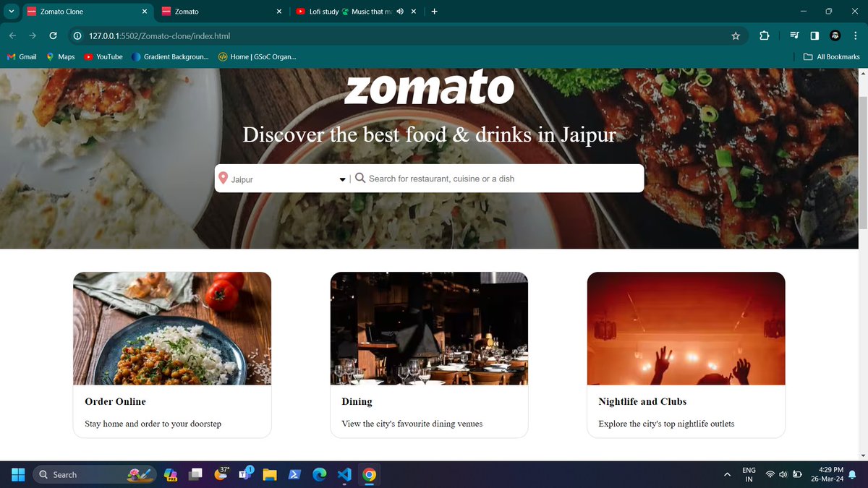
Task: Open PowerShell terminal taskbar icon
Action: point(294,474)
